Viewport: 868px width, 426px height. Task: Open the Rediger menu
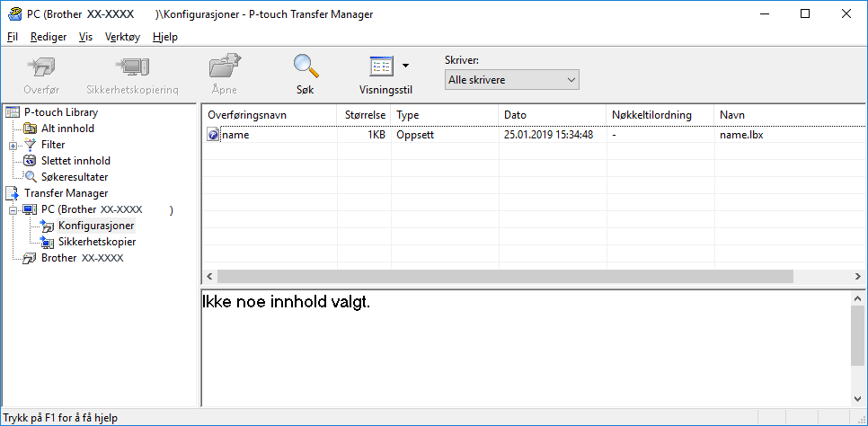[x=49, y=37]
